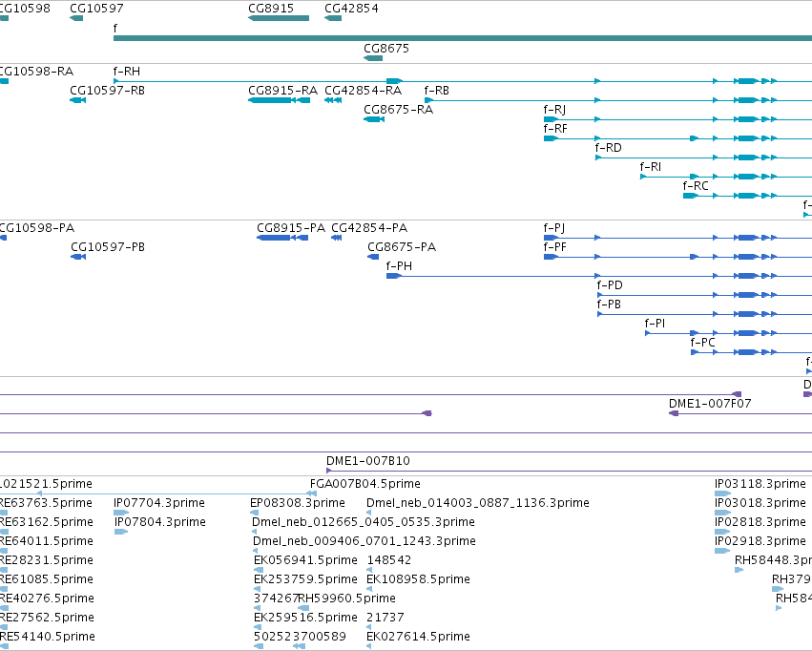Click the f-RC transcript label

[696, 186]
